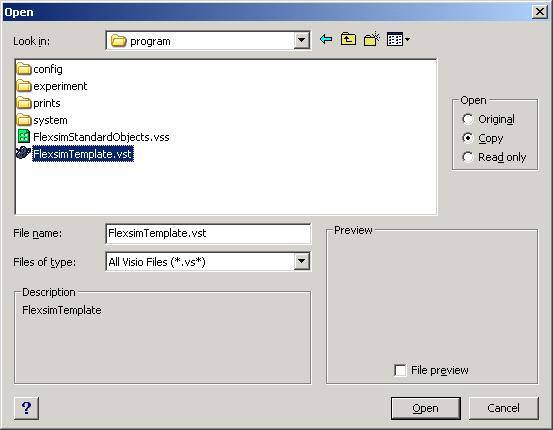Click the Open button

coord(426,408)
